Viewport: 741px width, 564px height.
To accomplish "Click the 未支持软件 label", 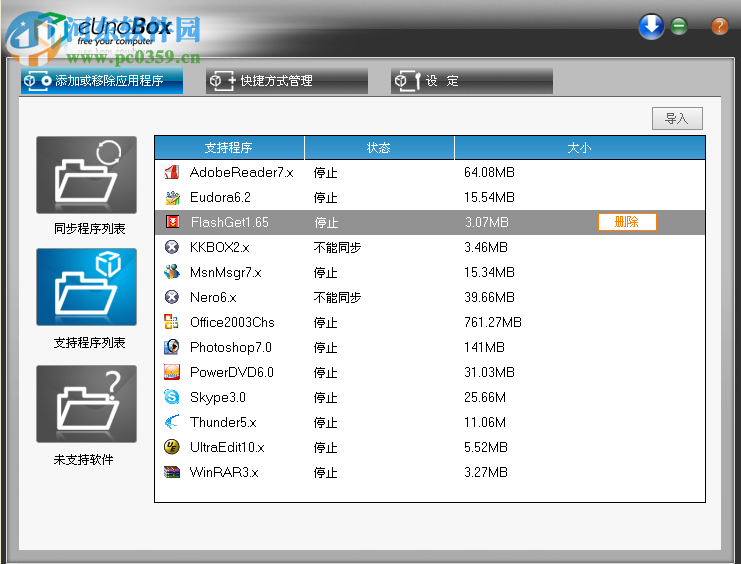I will [x=84, y=460].
